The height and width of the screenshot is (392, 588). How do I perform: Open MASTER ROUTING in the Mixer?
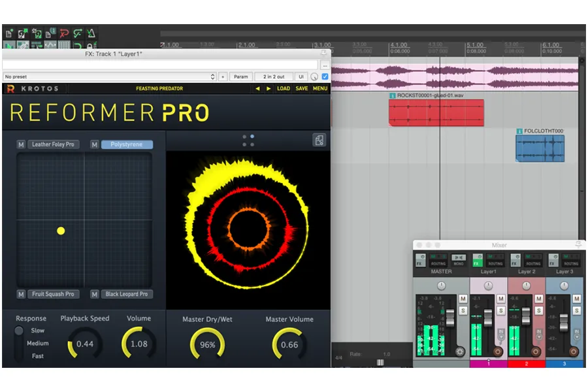[x=438, y=261]
